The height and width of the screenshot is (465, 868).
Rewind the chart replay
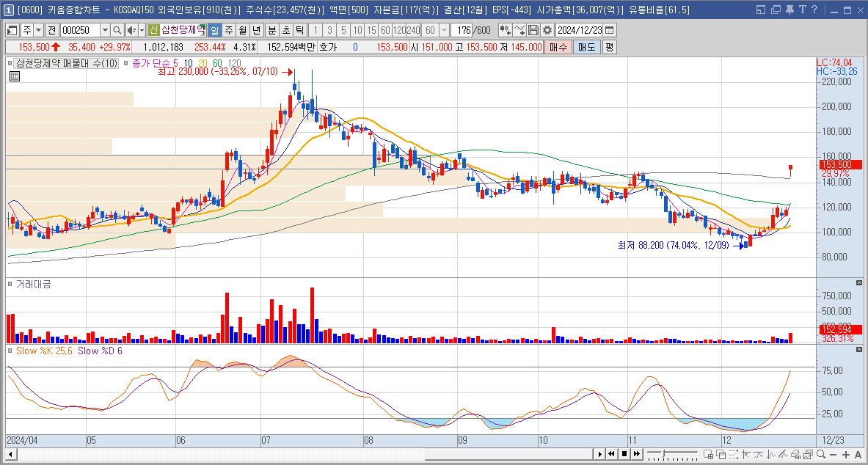612,455
